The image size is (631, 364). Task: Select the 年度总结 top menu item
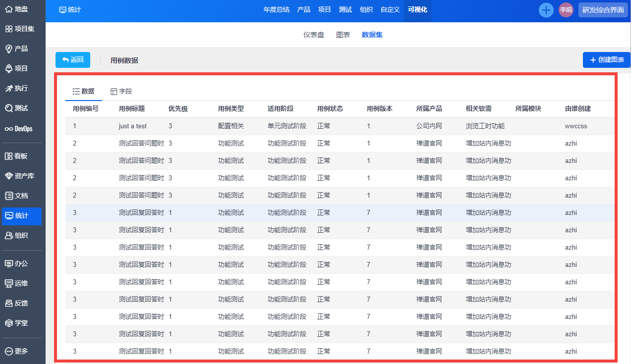[x=276, y=9]
